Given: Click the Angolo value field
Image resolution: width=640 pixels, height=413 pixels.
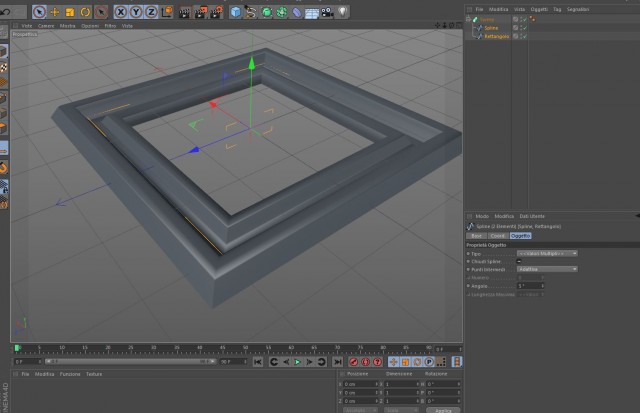Looking at the screenshot, I should (531, 286).
